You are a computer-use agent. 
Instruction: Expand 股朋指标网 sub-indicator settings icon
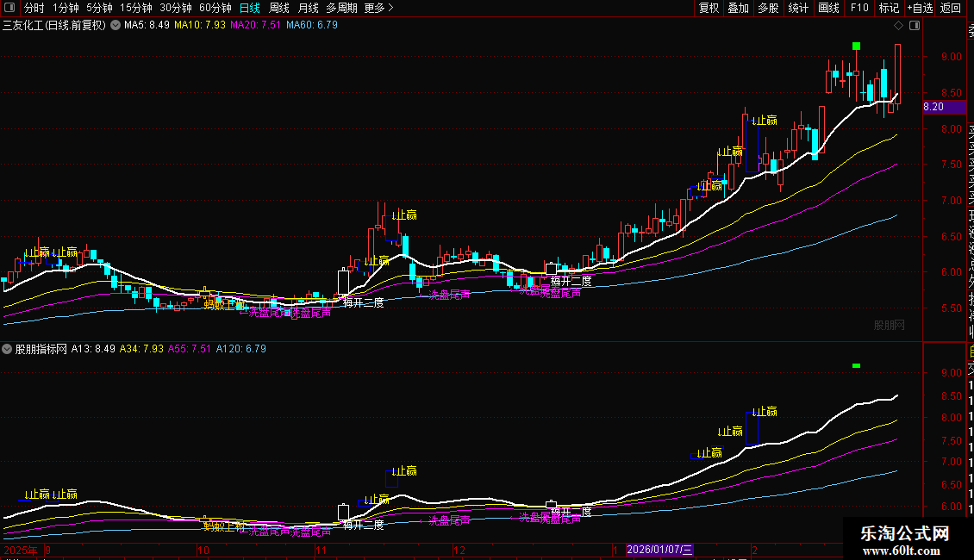(7, 349)
